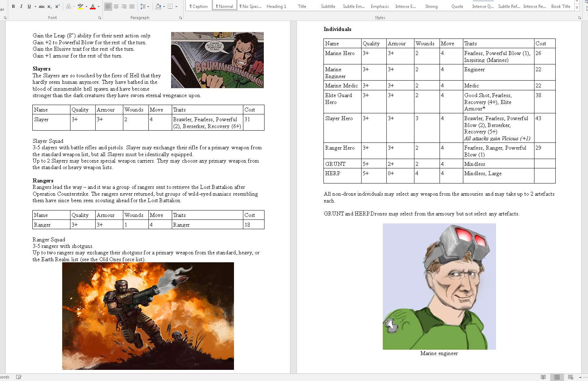Screen dimensions: 588x381
Task: Open Font dialog box launcher
Action: click(100, 18)
